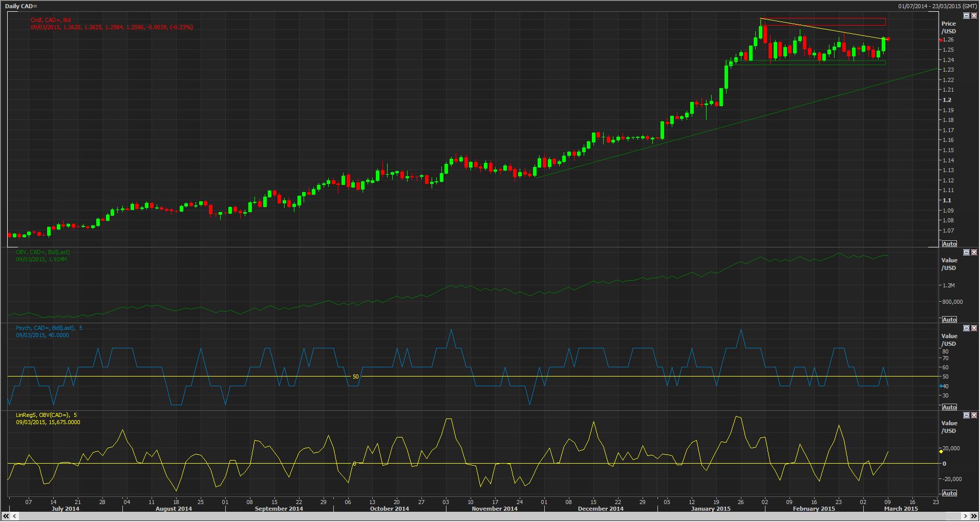Jump to chart end with double-right arrow
Screen dimensions: 980x522
[974, 516]
